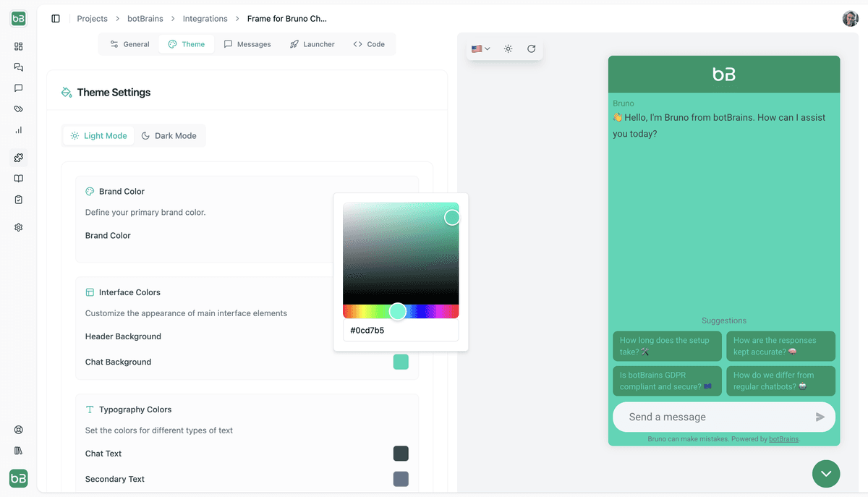Click the Chat Background color swatch
868x497 pixels.
(x=401, y=362)
